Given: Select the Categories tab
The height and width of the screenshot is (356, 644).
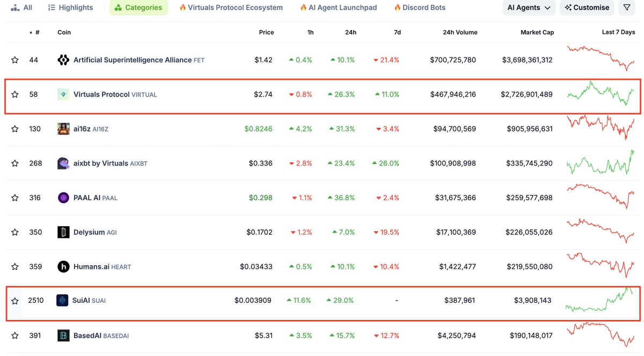Looking at the screenshot, I should pyautogui.click(x=138, y=8).
